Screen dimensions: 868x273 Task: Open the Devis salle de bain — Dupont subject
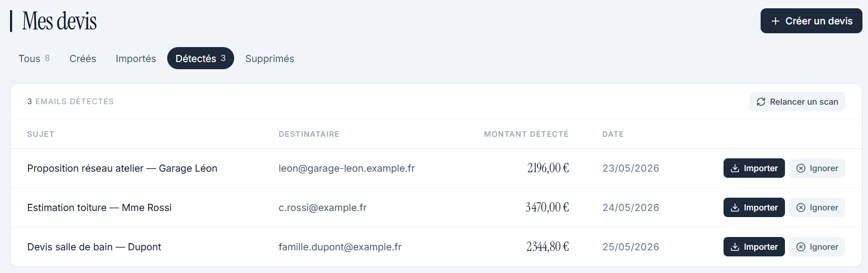pyautogui.click(x=94, y=247)
